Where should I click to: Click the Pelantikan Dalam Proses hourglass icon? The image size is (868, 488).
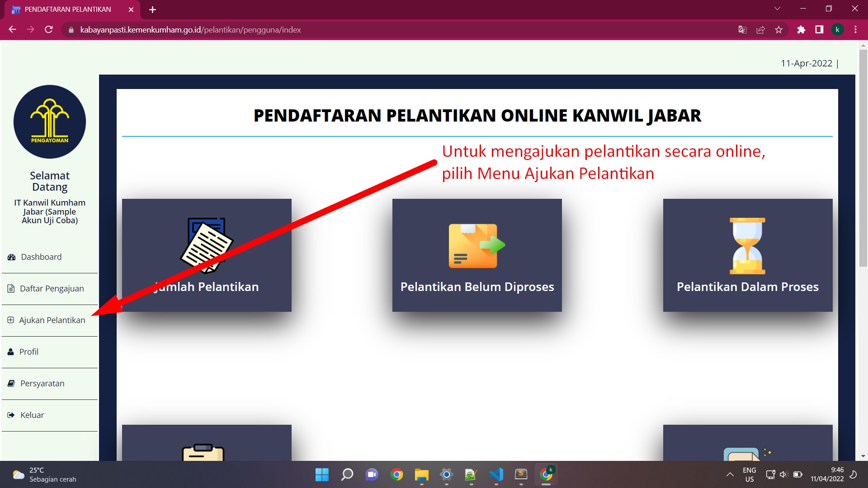[747, 245]
